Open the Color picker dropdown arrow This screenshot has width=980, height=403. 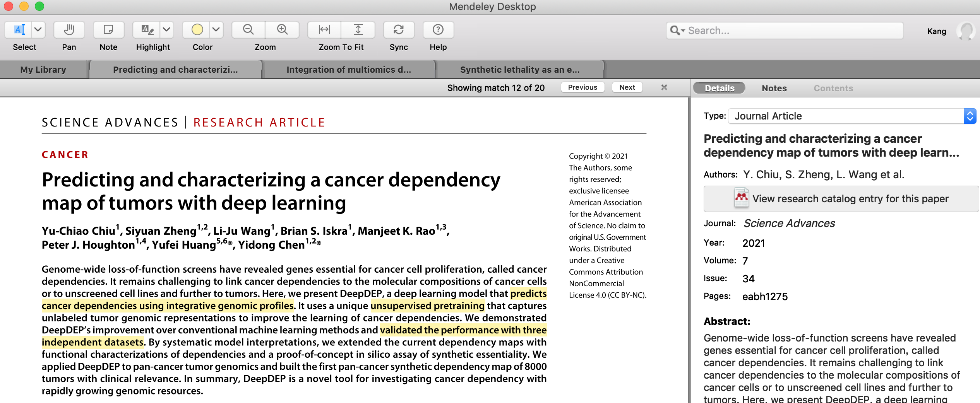216,30
